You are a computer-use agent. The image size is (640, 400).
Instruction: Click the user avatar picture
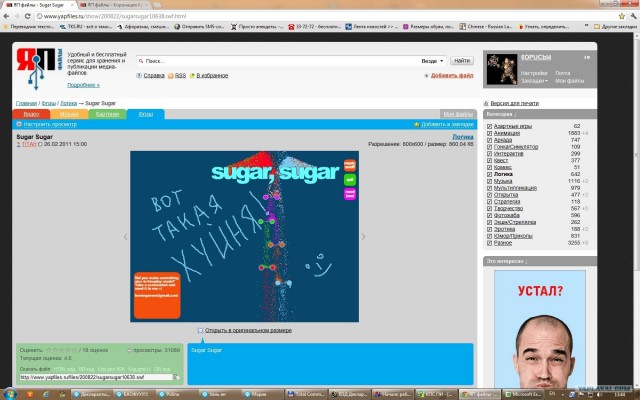click(x=502, y=69)
